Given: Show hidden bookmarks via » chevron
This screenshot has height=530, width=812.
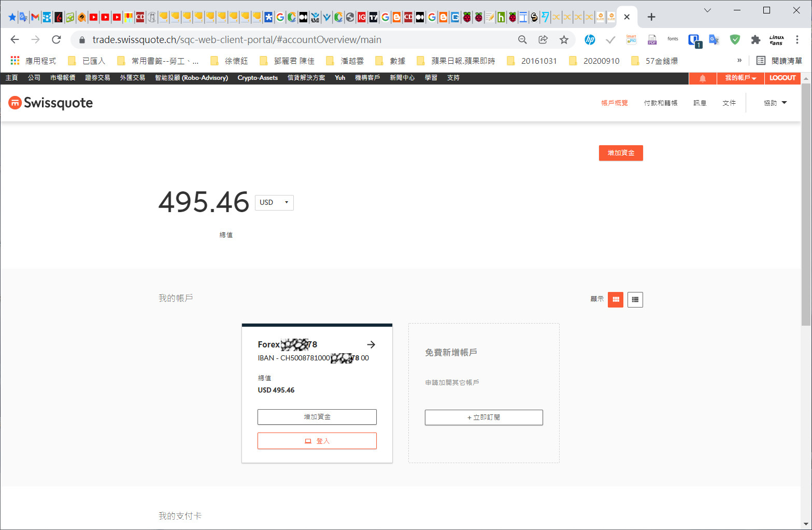Looking at the screenshot, I should [x=739, y=60].
